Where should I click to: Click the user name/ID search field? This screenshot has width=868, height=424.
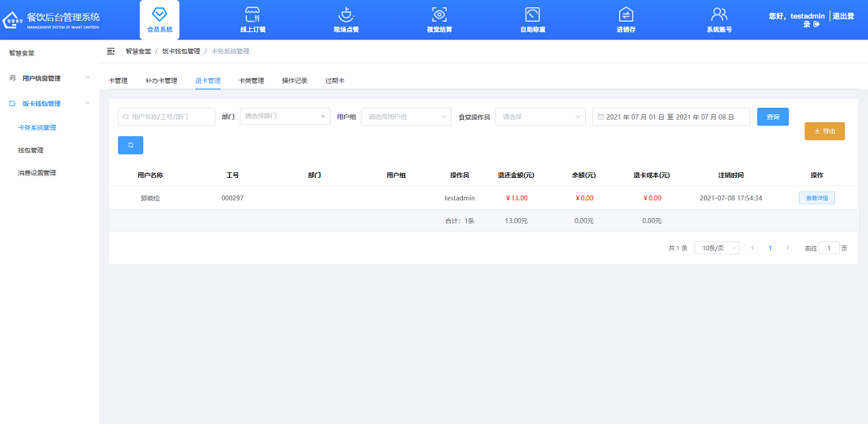167,117
